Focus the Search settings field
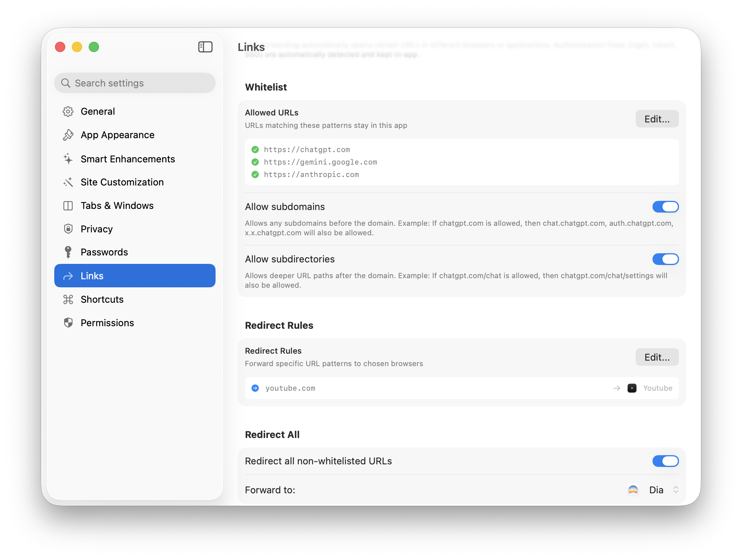Screen dimensions: 742x560 [x=135, y=83]
